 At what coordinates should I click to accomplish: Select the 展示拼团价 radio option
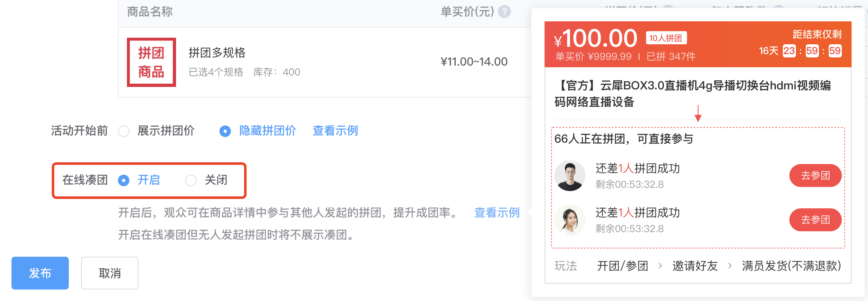[x=124, y=131]
